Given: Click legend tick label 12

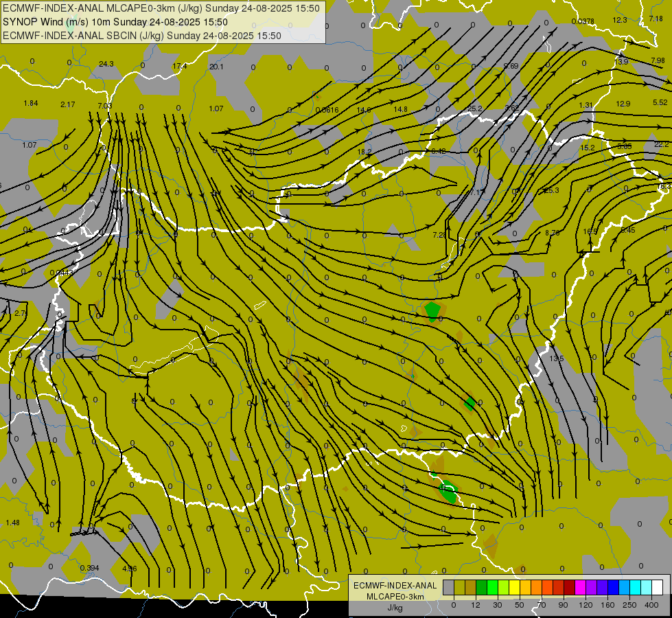Looking at the screenshot, I should [x=475, y=605].
